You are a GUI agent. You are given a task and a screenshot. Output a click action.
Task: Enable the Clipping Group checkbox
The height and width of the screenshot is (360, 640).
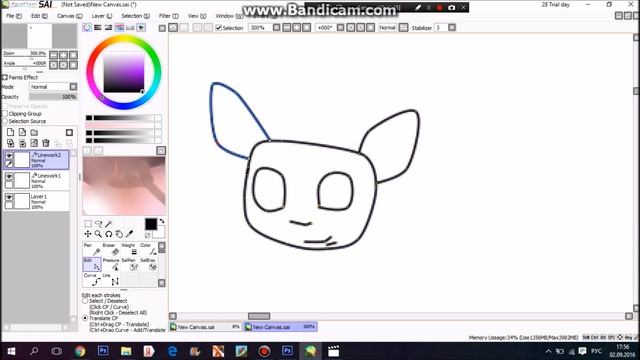point(5,113)
